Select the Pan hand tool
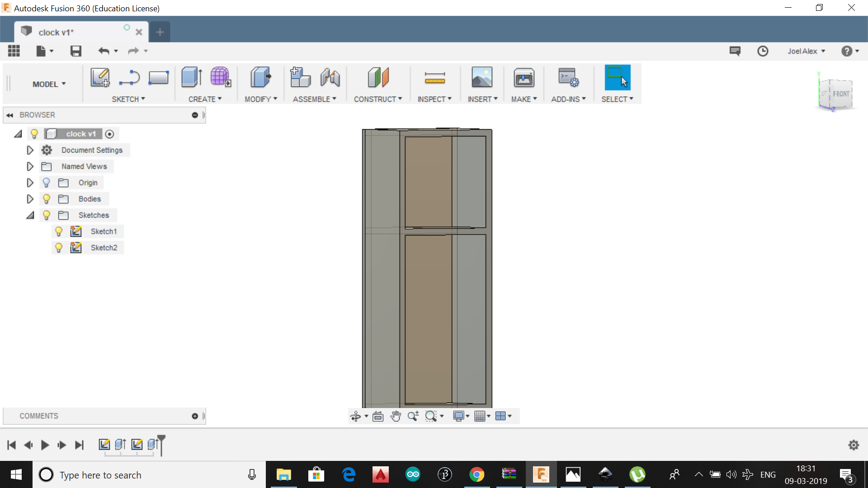Screen dimensions: 868x488 coord(396,416)
